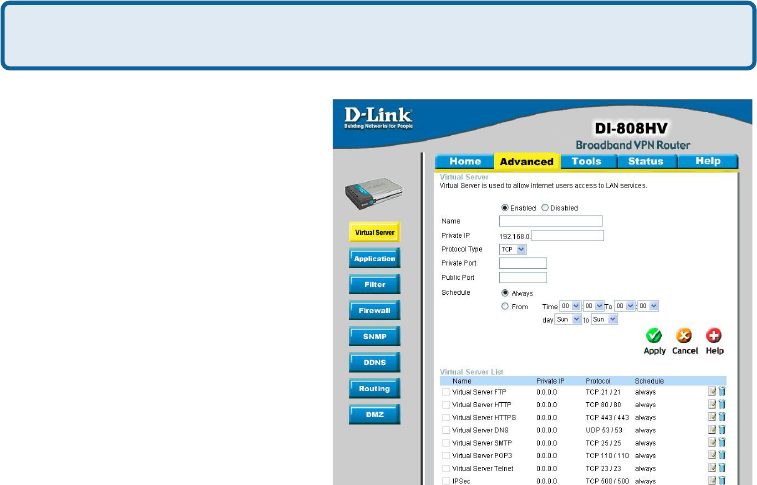Click the red Help plus icon

tap(714, 335)
